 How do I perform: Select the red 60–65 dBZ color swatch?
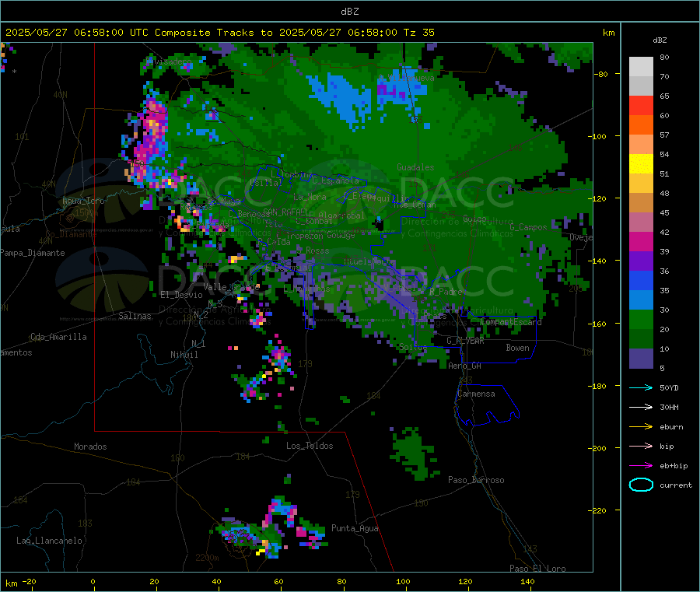click(641, 105)
